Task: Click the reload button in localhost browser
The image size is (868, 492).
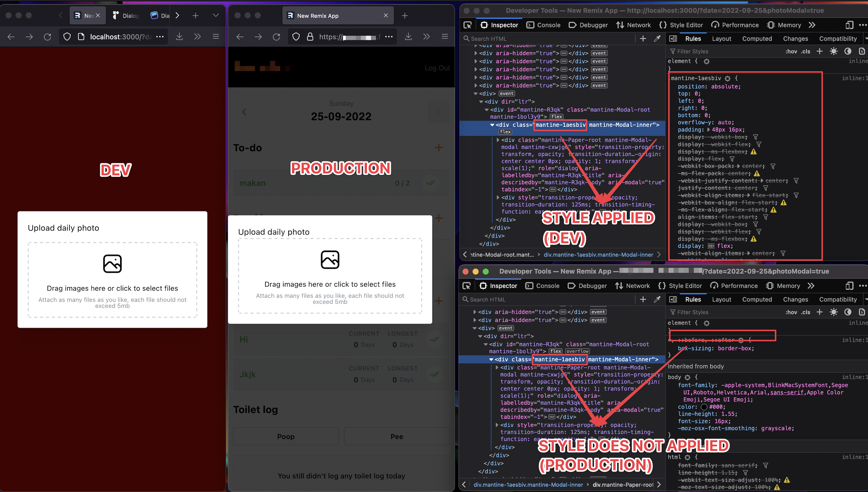Action: coord(47,37)
